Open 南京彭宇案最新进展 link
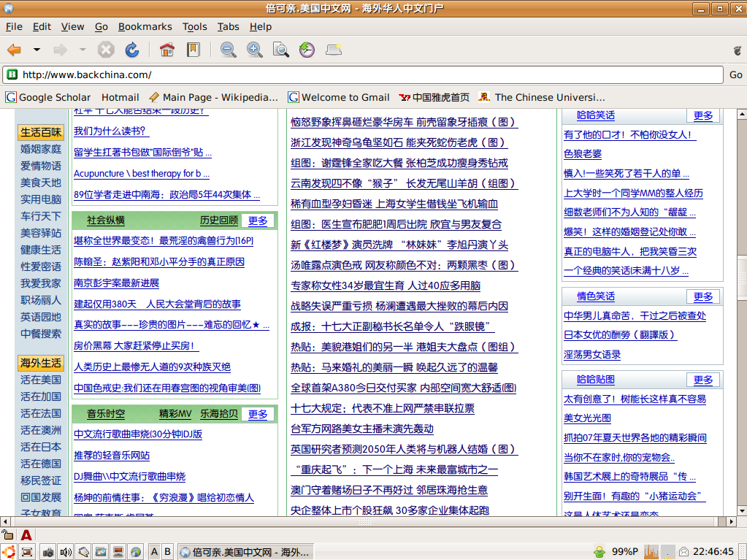Image resolution: width=747 pixels, height=560 pixels. click(116, 283)
